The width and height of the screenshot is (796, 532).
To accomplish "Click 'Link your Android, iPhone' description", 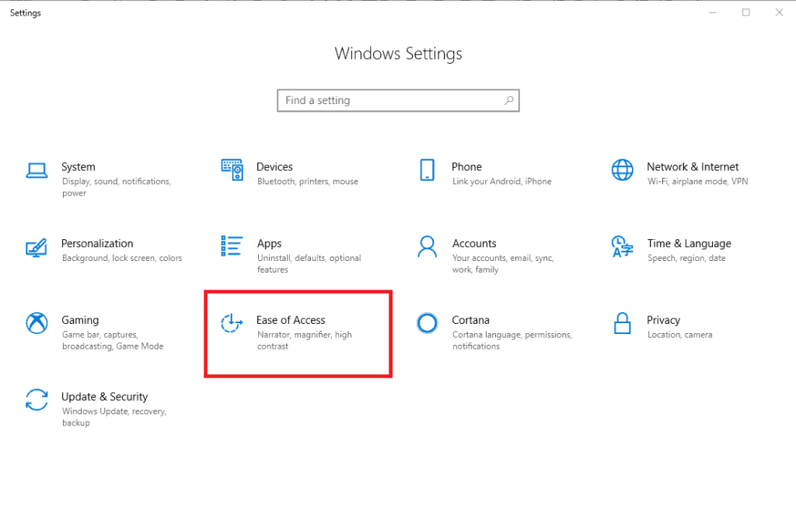I will 501,182.
